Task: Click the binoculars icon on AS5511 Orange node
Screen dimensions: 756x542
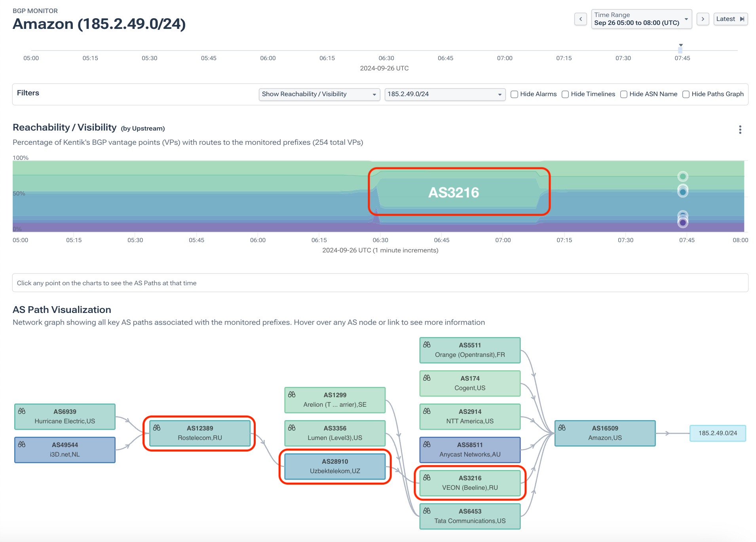Action: 427,345
